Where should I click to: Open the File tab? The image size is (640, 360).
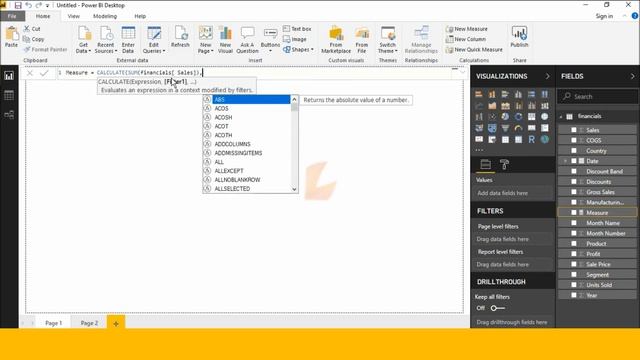pyautogui.click(x=12, y=16)
